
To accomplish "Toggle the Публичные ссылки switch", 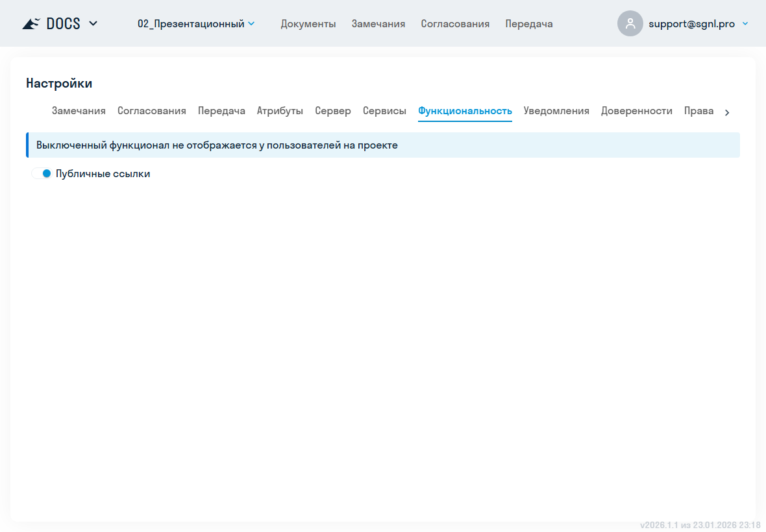I will 42,174.
